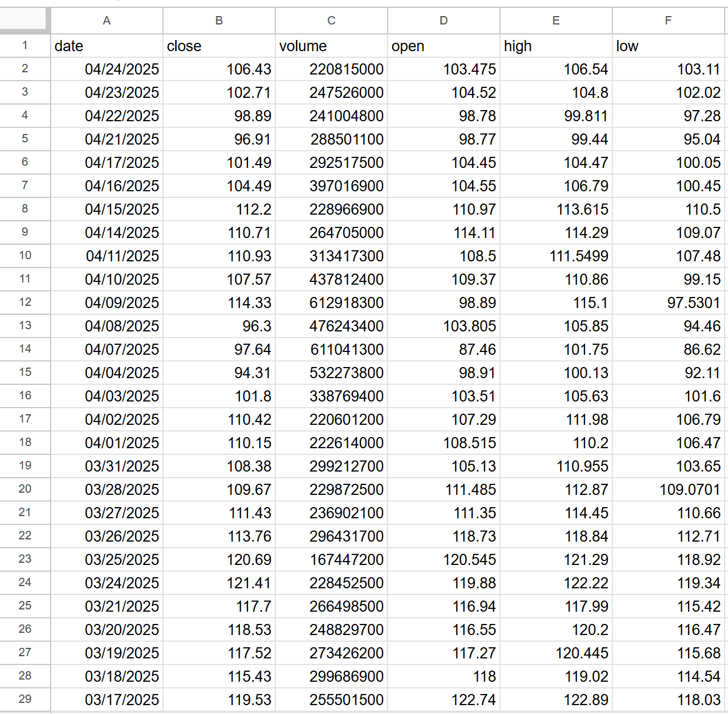Image resolution: width=728 pixels, height=714 pixels.
Task: Select column F header
Action: [x=668, y=21]
